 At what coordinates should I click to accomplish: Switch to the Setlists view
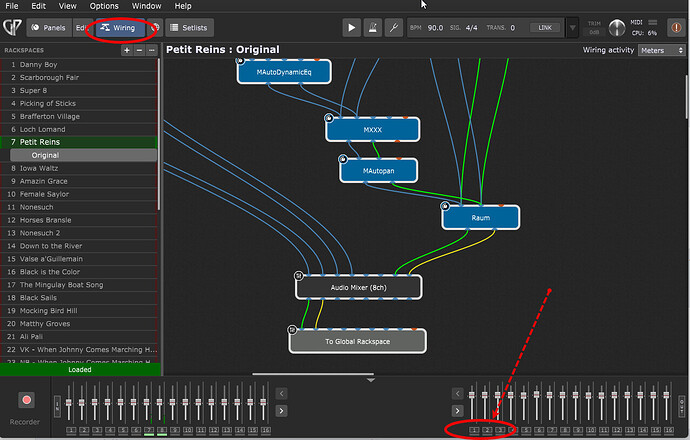(189, 28)
